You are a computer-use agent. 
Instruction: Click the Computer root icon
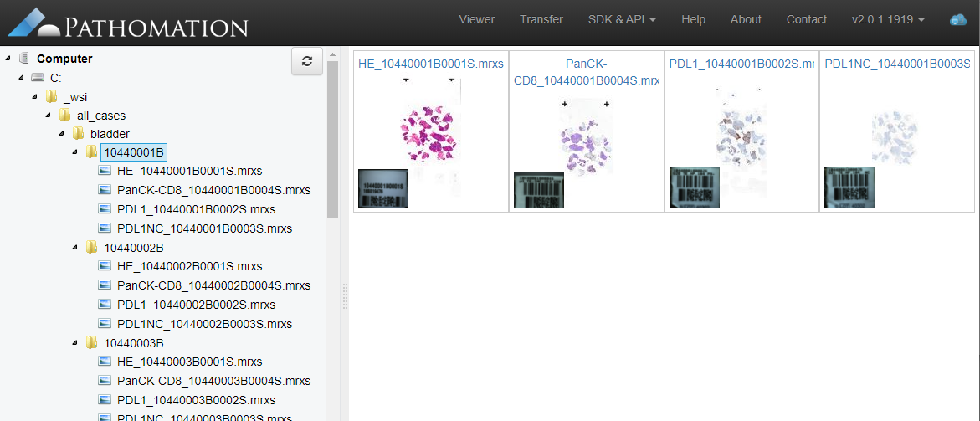(24, 59)
